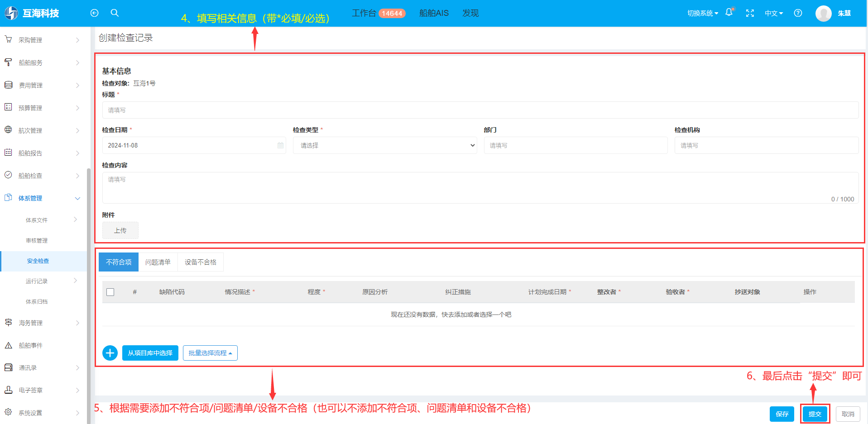The height and width of the screenshot is (424, 868).
Task: Tick the select-all checkbox in table header
Action: point(110,292)
